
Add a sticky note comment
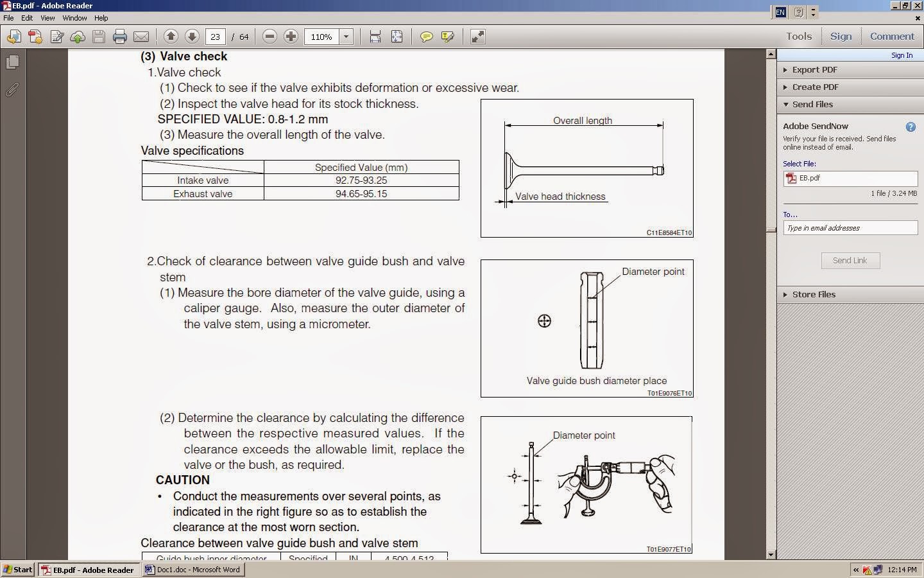pos(426,37)
